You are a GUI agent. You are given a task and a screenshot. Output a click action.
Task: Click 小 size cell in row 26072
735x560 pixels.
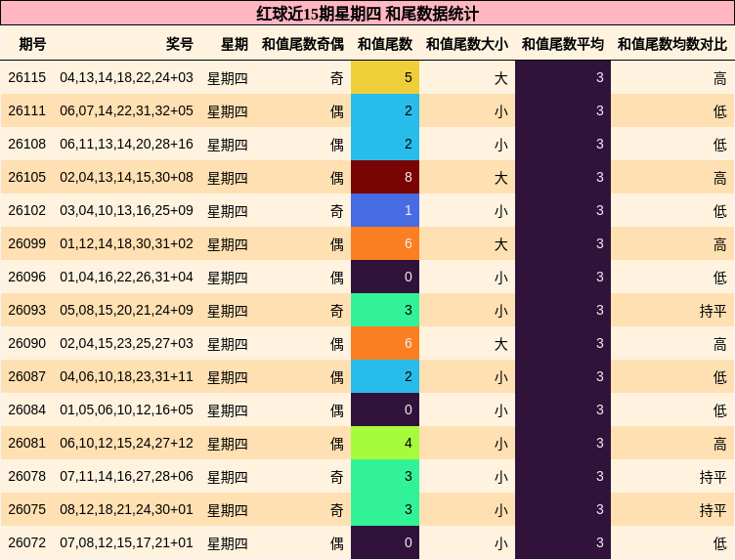coord(501,543)
